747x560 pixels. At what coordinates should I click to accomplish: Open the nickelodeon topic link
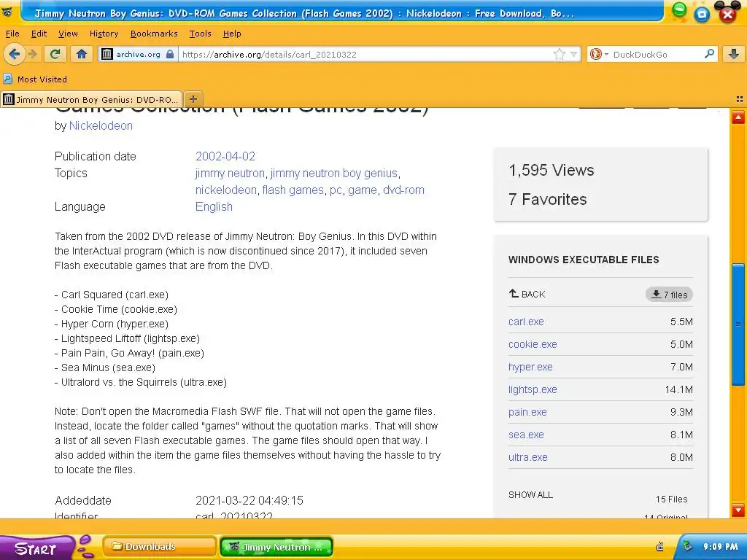(226, 190)
